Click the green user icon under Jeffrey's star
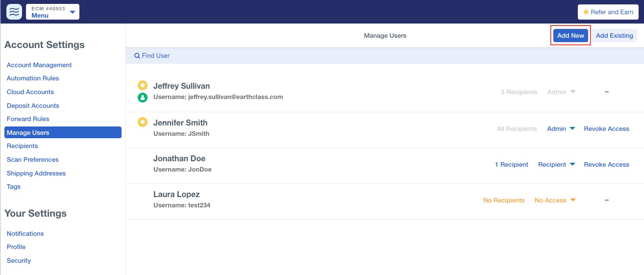The height and width of the screenshot is (275, 644). tap(143, 98)
